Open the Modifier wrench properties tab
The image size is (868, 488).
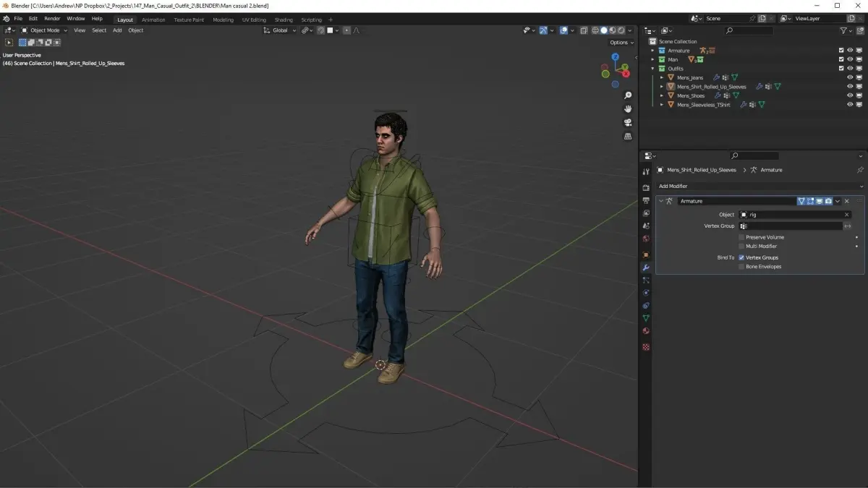(646, 267)
